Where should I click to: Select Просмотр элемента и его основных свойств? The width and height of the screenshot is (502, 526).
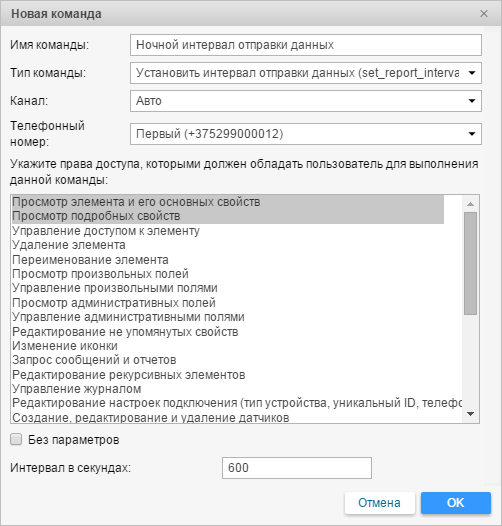tap(228, 202)
